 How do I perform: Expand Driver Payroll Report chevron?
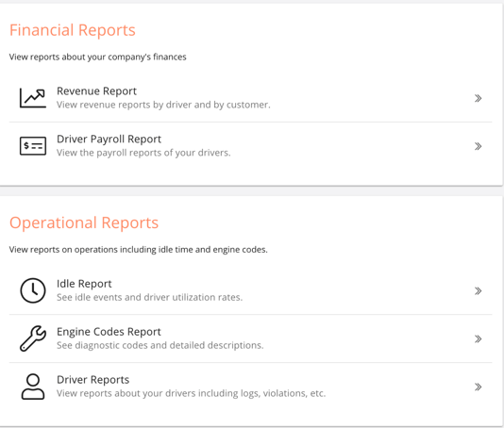coord(478,146)
